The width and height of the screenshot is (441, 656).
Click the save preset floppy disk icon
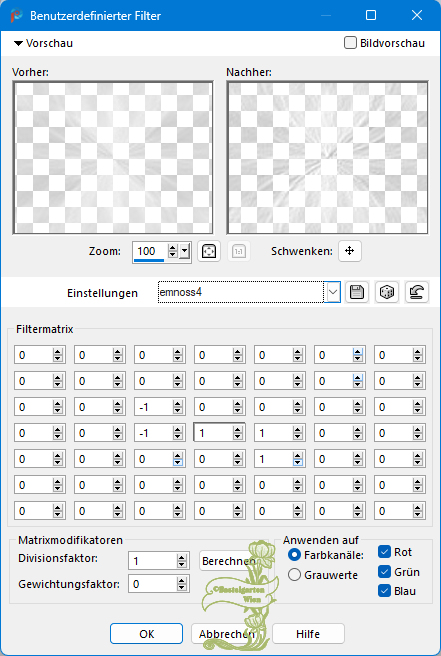click(x=356, y=292)
